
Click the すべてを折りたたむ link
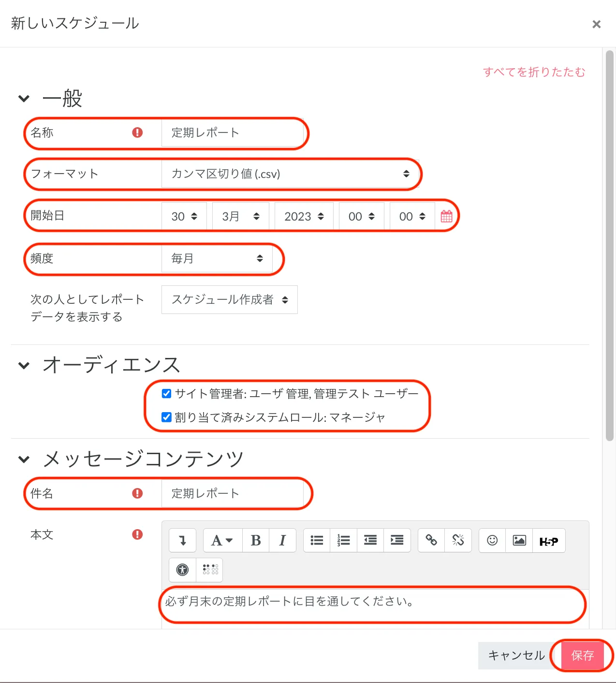[x=534, y=72]
